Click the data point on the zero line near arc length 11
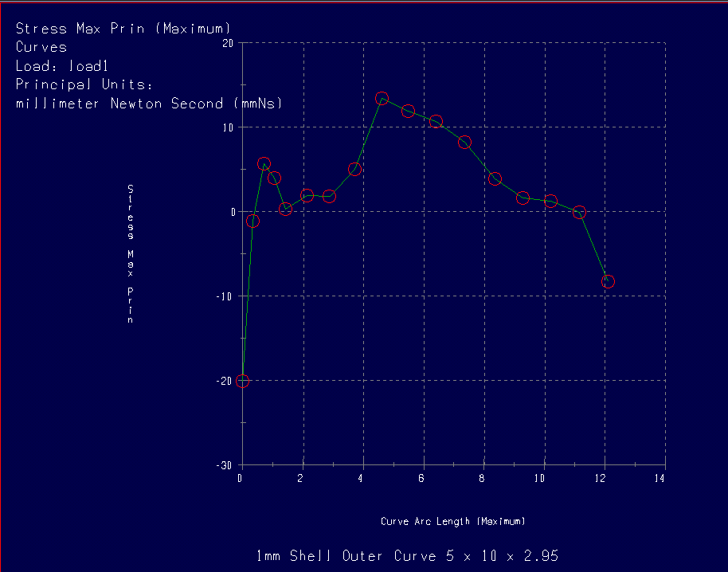 (579, 212)
